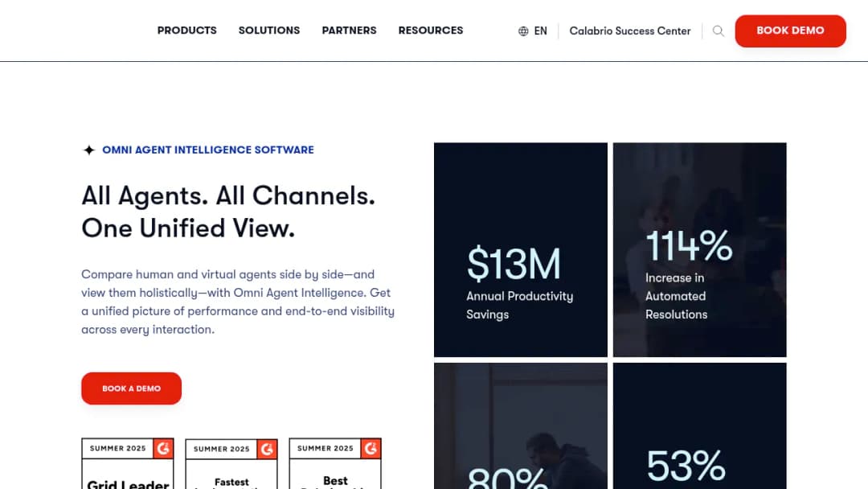Open the SOLUTIONS menu
Image resolution: width=868 pixels, height=489 pixels.
(x=269, y=31)
